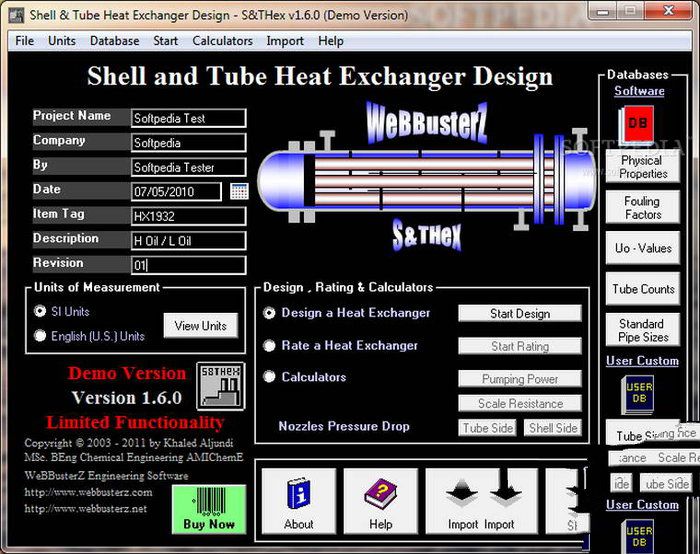The width and height of the screenshot is (700, 554).
Task: Open the www.webbusterz.net link
Action: [86, 508]
